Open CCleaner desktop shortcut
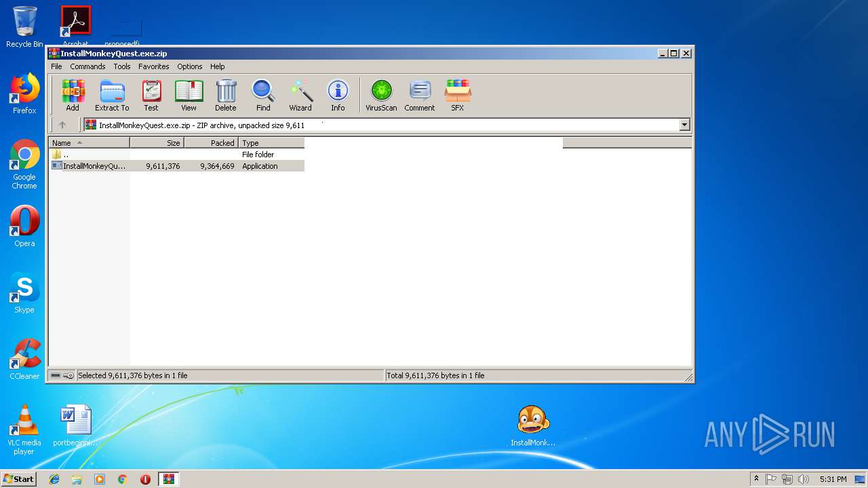This screenshot has width=868, height=488. click(24, 359)
